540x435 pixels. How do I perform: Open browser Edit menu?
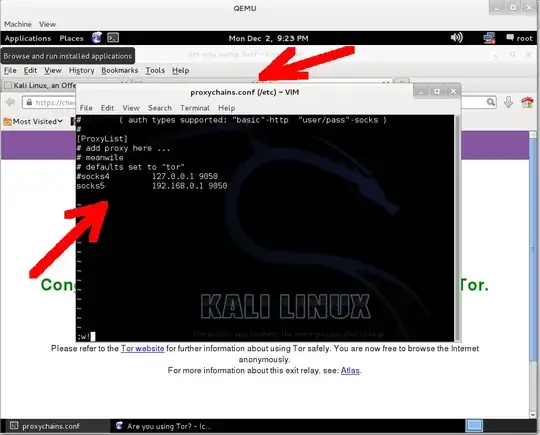(x=30, y=71)
